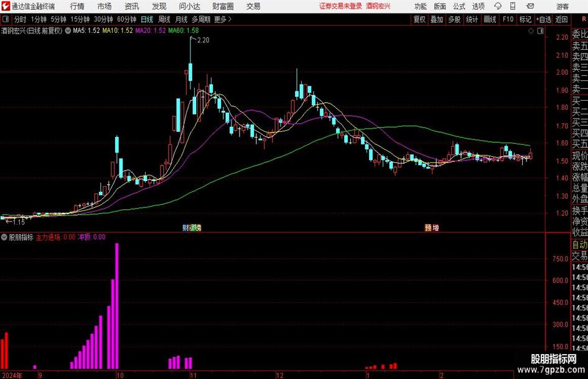Open the 版面 menu
588x379 pixels.
tap(439, 6)
